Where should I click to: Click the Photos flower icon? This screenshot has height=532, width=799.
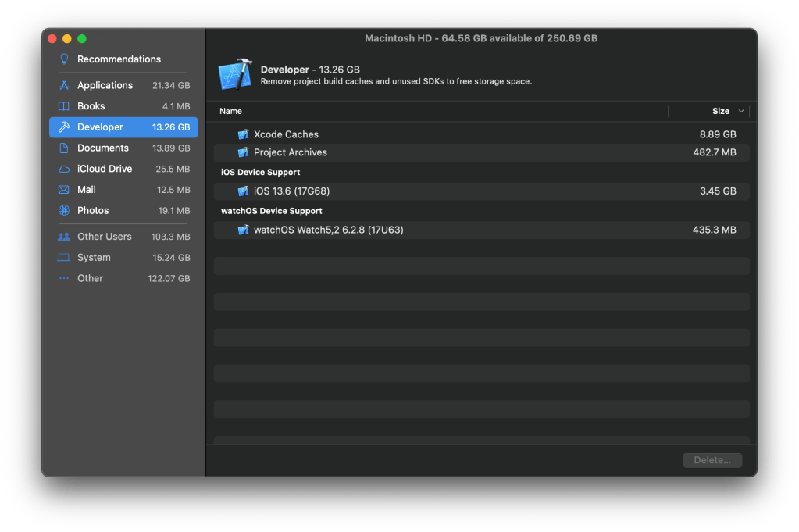[x=64, y=211]
